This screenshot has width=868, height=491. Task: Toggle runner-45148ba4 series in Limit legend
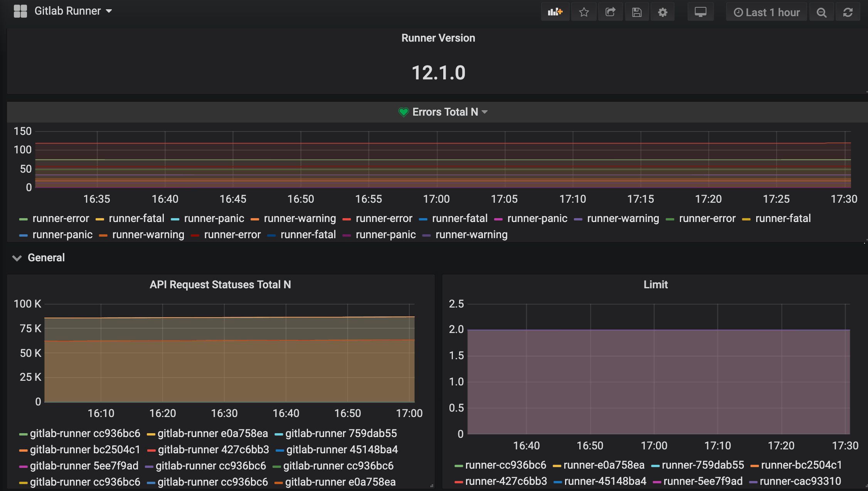click(605, 481)
